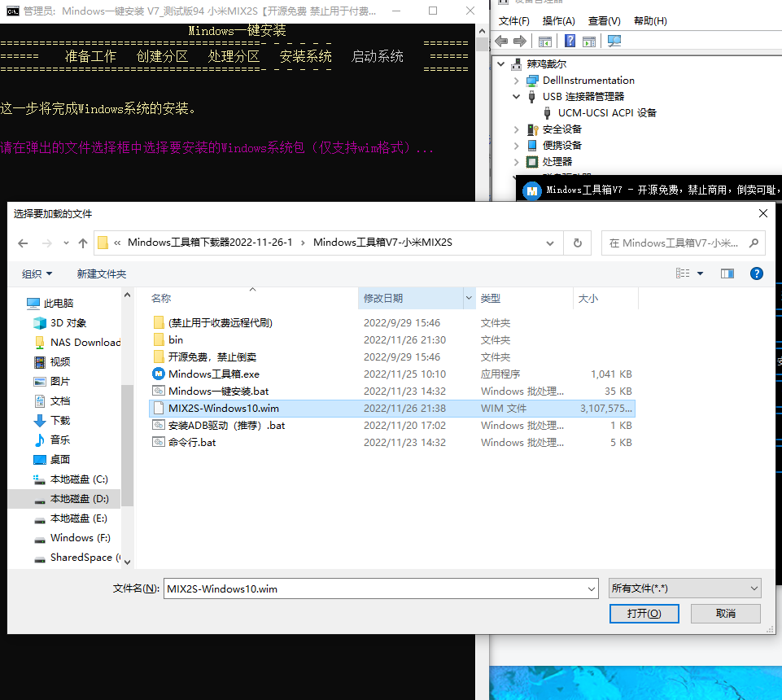
Task: Collapse the 辣鸡戴尔 computer node
Action: pos(501,64)
